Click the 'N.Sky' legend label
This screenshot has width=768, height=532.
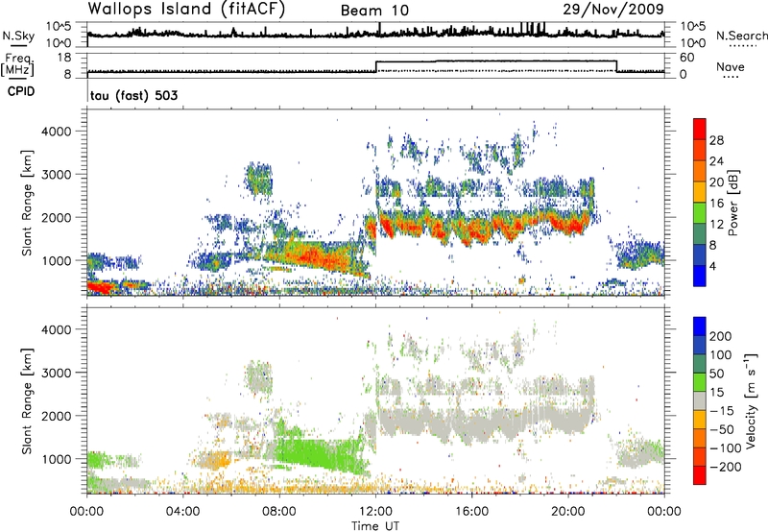pyautogui.click(x=18, y=36)
